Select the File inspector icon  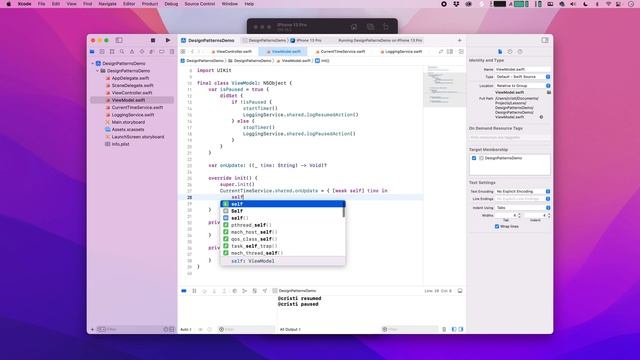pyautogui.click(x=500, y=52)
